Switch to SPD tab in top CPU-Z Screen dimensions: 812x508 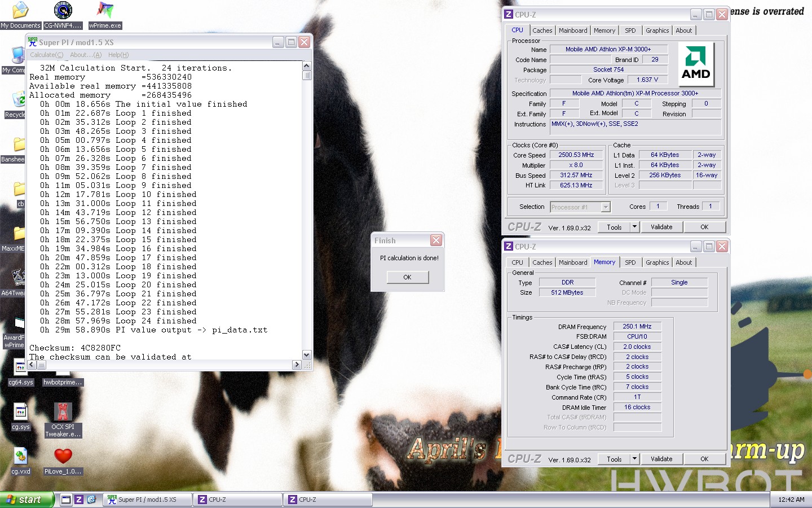click(630, 30)
